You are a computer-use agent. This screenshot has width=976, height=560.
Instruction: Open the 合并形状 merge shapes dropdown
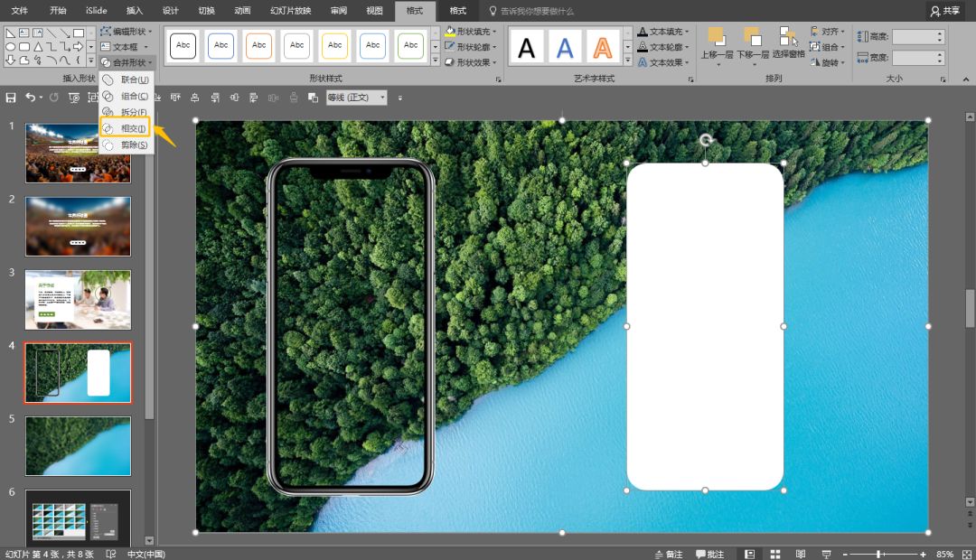point(127,62)
